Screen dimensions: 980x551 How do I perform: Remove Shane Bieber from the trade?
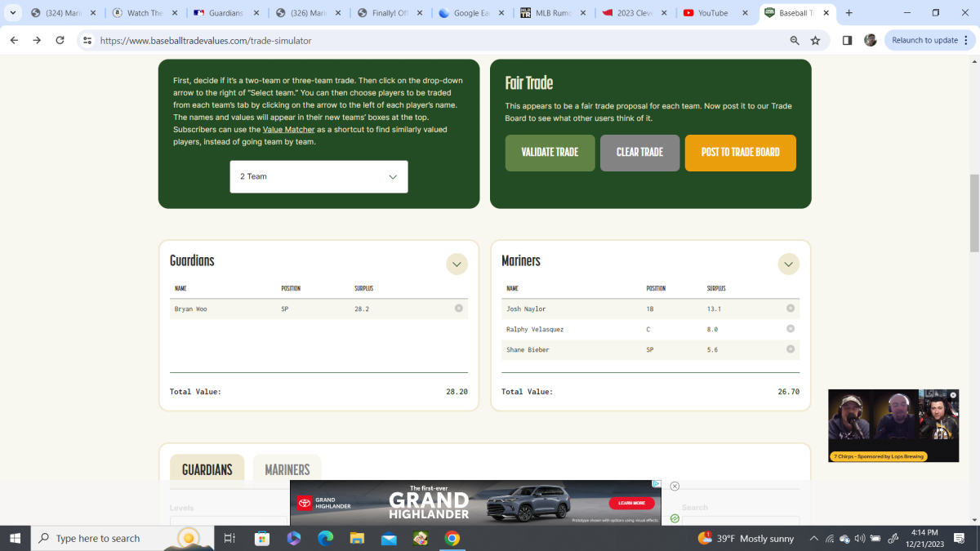click(x=790, y=349)
